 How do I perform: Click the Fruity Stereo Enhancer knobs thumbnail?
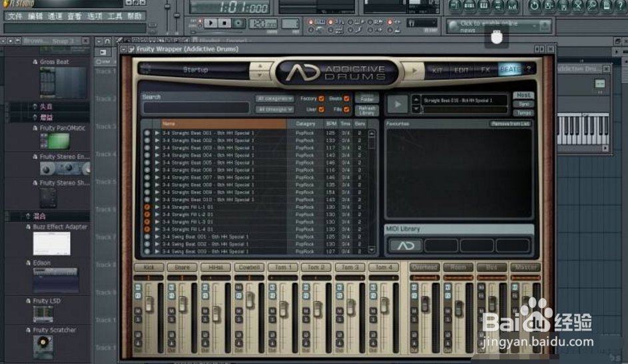click(65, 168)
